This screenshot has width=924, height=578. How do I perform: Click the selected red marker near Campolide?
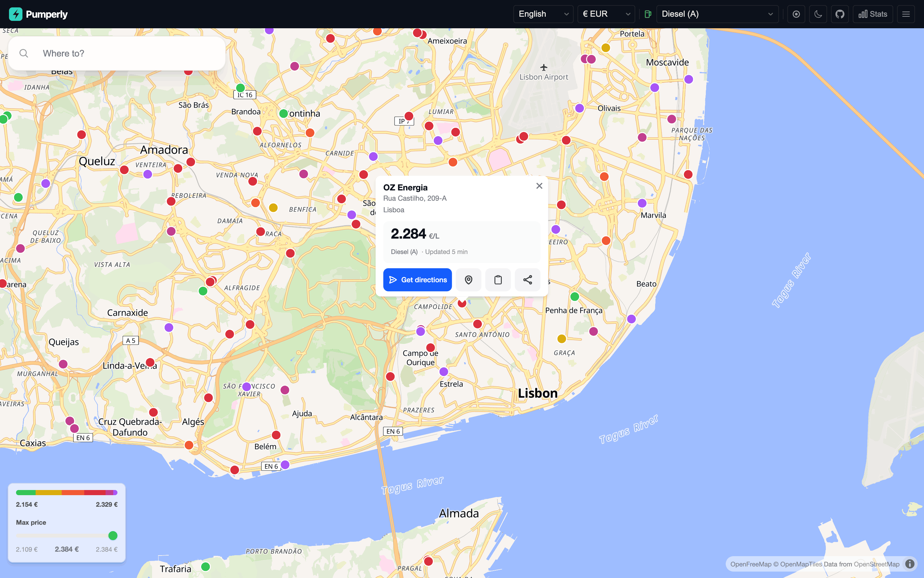pos(462,303)
